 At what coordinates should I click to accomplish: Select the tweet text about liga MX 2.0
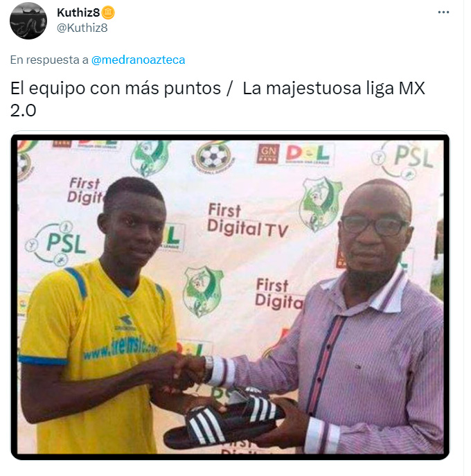217,99
